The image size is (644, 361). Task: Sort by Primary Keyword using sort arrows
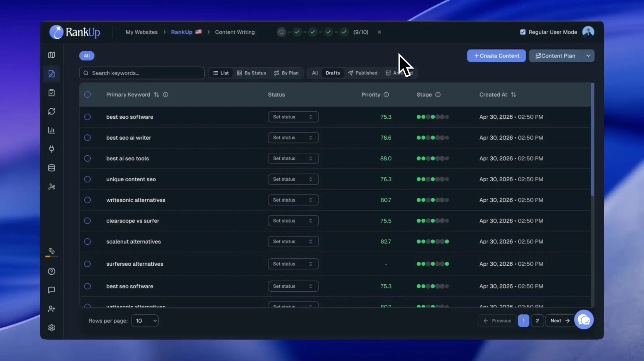tap(157, 95)
